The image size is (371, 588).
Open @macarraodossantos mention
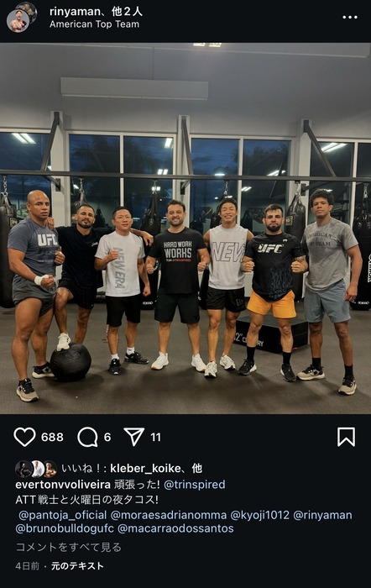coord(175,528)
